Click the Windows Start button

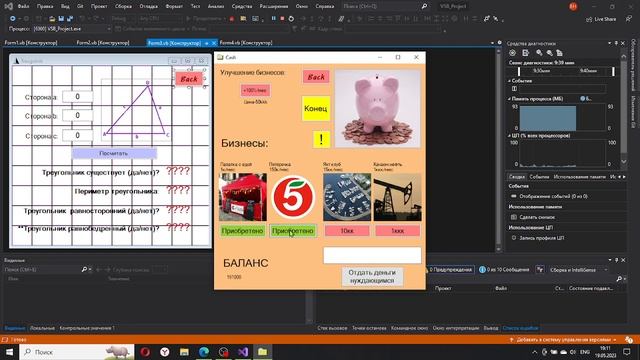[x=9, y=352]
